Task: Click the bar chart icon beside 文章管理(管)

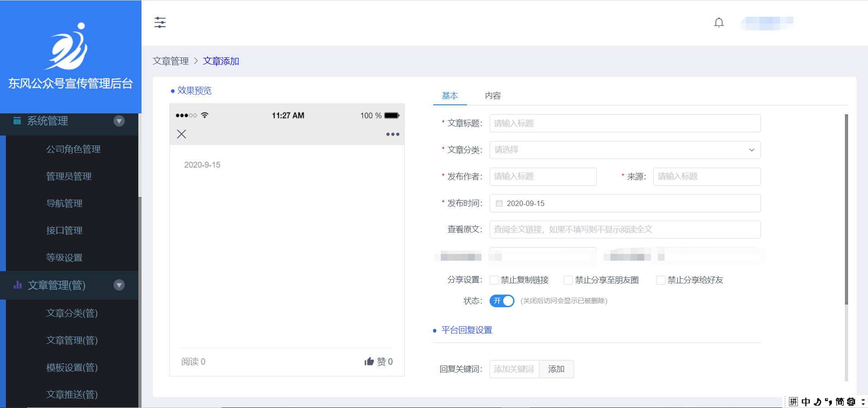Action: point(18,285)
